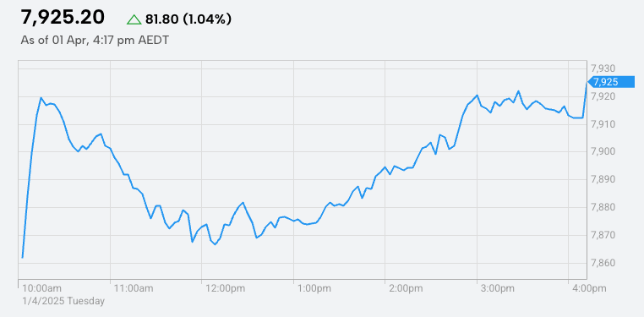Click the blue 7,925 current price tag

coord(612,82)
